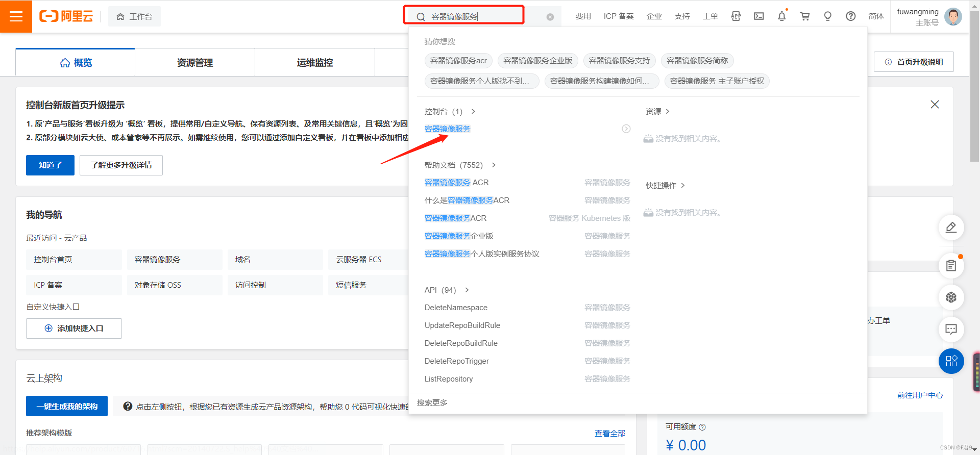The width and height of the screenshot is (980, 455).
Task: Click 一键生成我的架构 button
Action: 67,406
